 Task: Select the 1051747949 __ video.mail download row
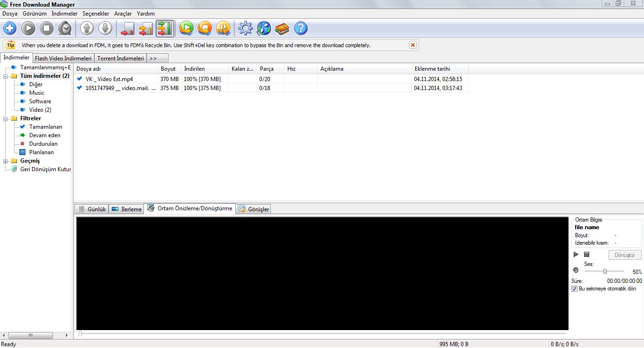click(271, 88)
